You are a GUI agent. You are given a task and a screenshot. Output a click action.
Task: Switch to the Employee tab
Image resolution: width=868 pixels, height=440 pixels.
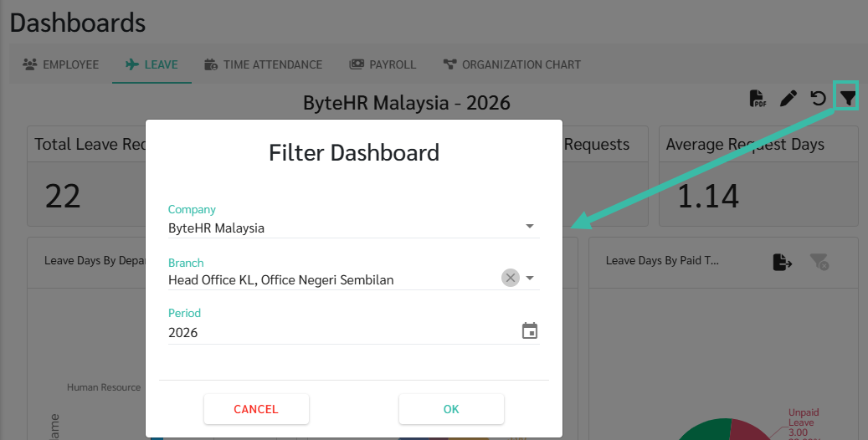(x=61, y=64)
